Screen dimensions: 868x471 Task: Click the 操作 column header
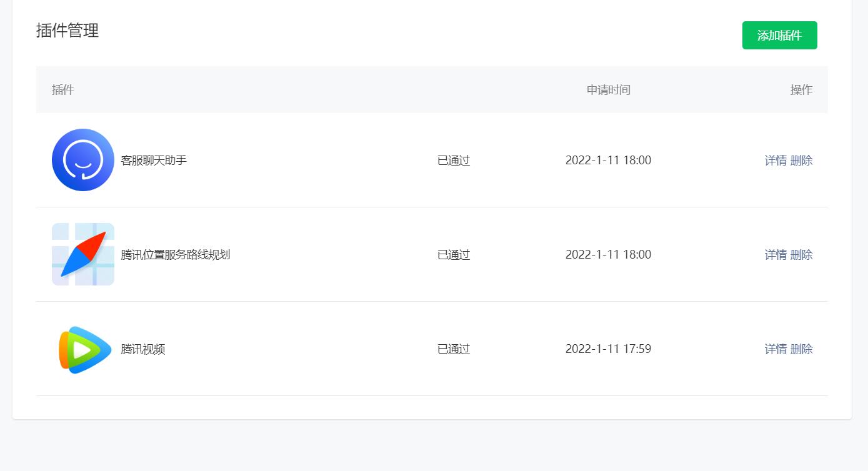tap(802, 90)
